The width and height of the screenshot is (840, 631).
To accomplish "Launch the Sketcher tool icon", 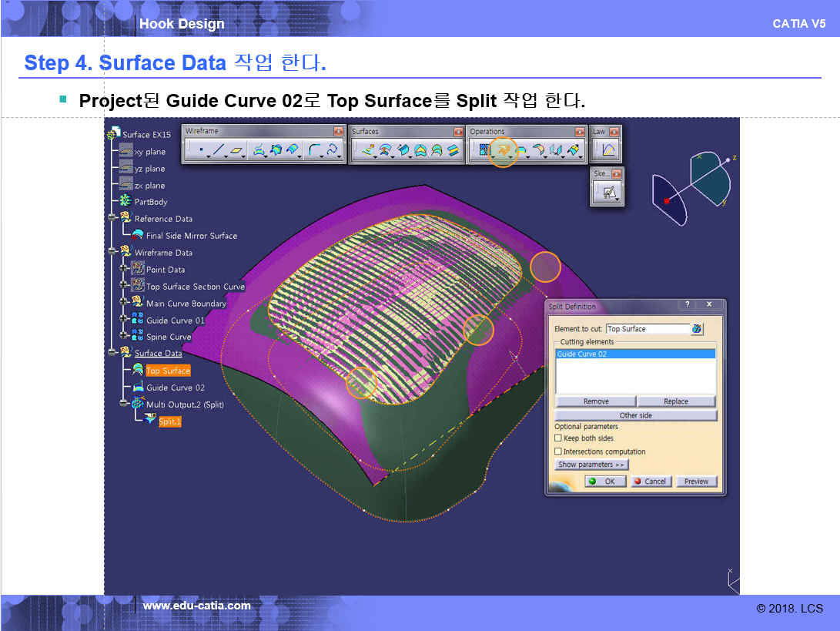I will (608, 193).
